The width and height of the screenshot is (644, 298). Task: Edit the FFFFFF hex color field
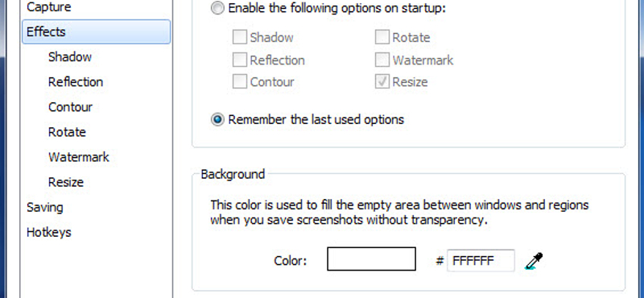pos(481,260)
